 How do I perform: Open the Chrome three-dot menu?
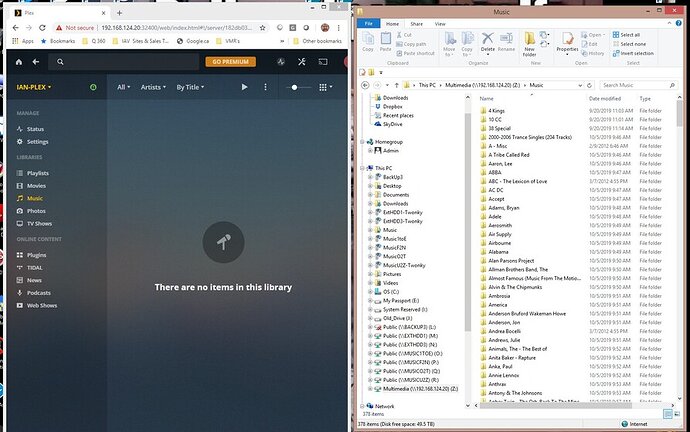[x=338, y=28]
